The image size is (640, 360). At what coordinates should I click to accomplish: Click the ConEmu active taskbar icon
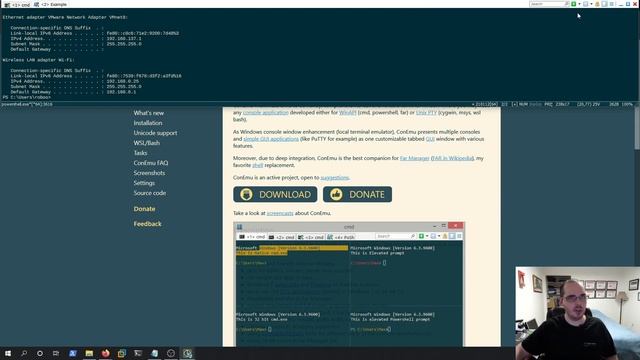[187, 353]
